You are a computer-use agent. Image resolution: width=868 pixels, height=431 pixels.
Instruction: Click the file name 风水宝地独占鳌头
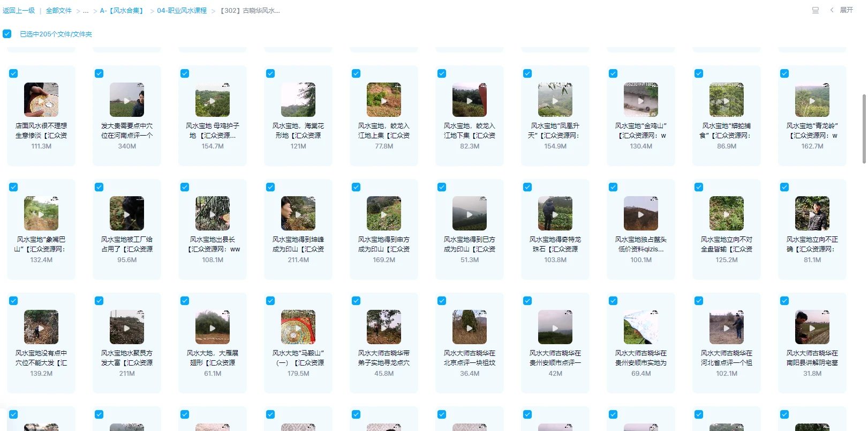(641, 244)
